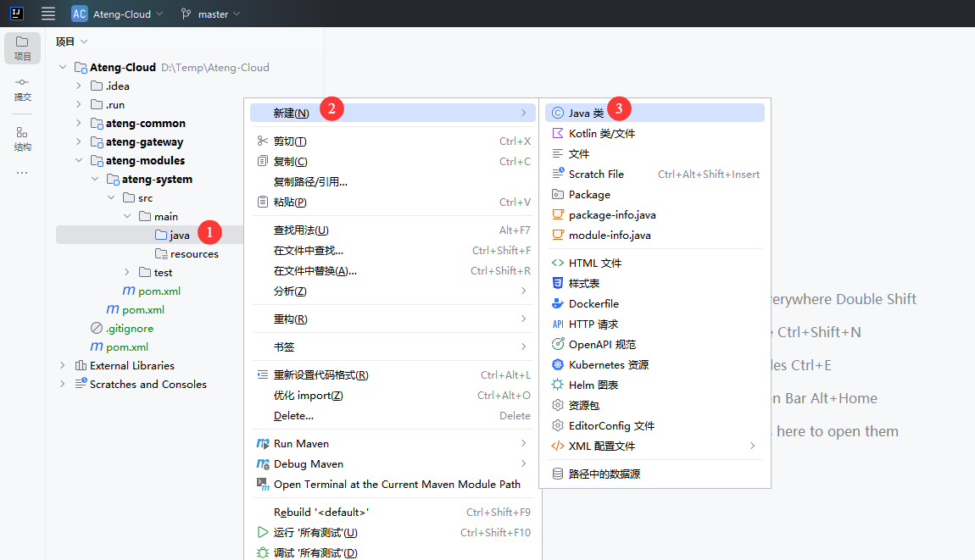Image resolution: width=975 pixels, height=560 pixels.
Task: Create a new Kotlin class/file
Action: (x=601, y=133)
